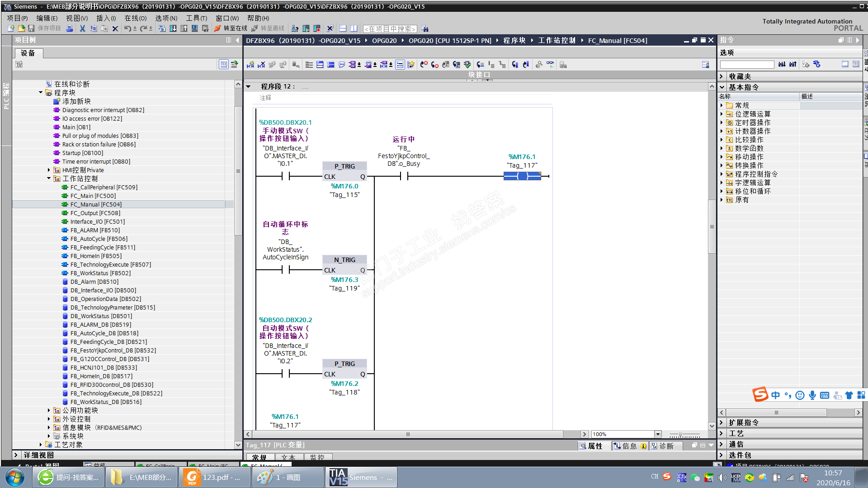Click the Go online (转至在线) button
The height and width of the screenshot is (488, 868).
(231, 28)
